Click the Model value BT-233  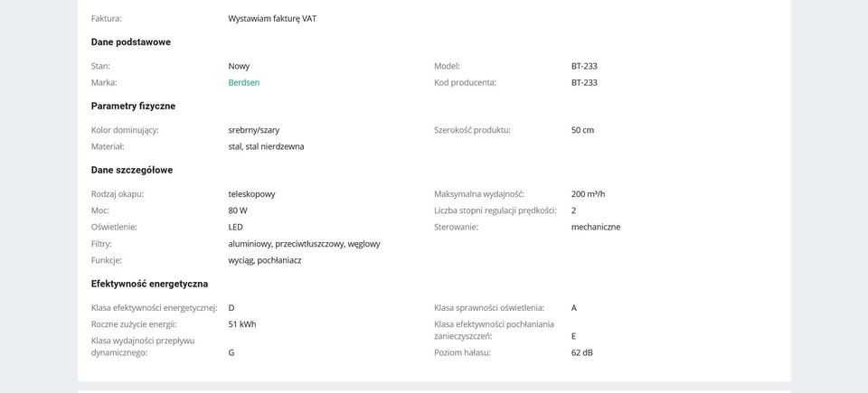[584, 66]
